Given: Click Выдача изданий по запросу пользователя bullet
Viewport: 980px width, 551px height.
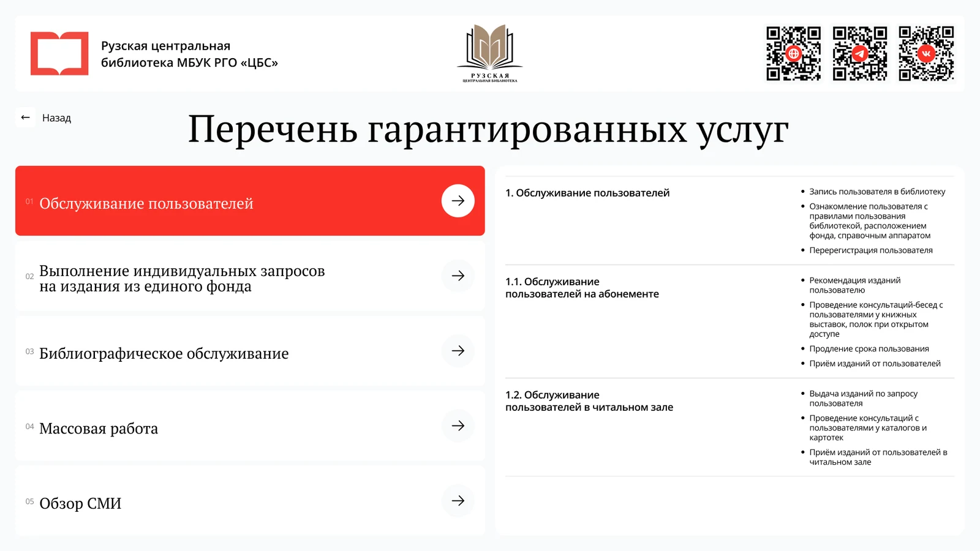Looking at the screenshot, I should click(864, 399).
